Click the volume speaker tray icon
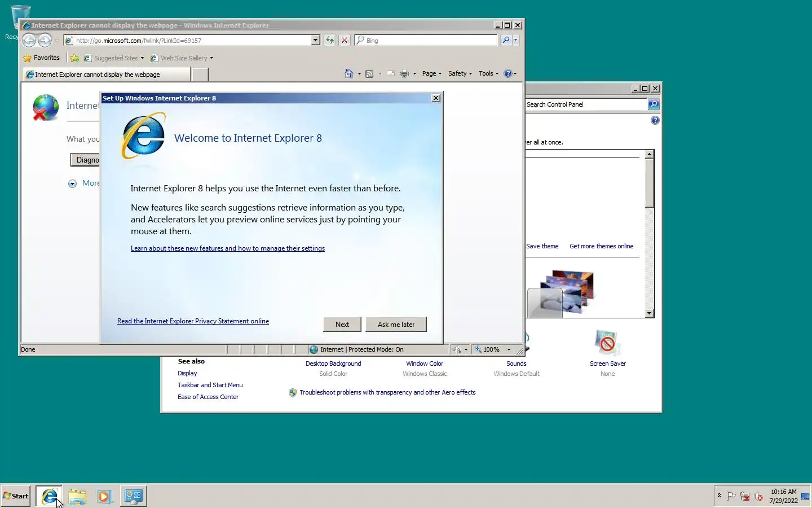This screenshot has height=508, width=812. [758, 496]
